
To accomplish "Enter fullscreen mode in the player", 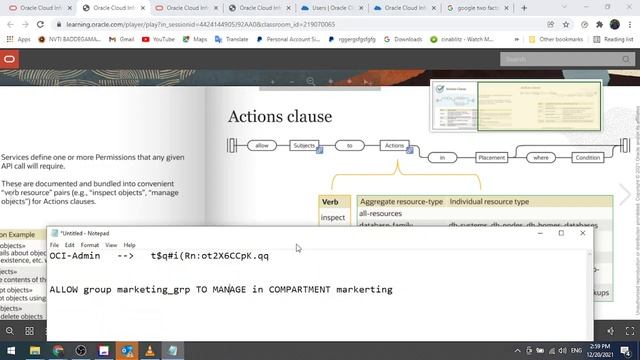I will [x=630, y=331].
